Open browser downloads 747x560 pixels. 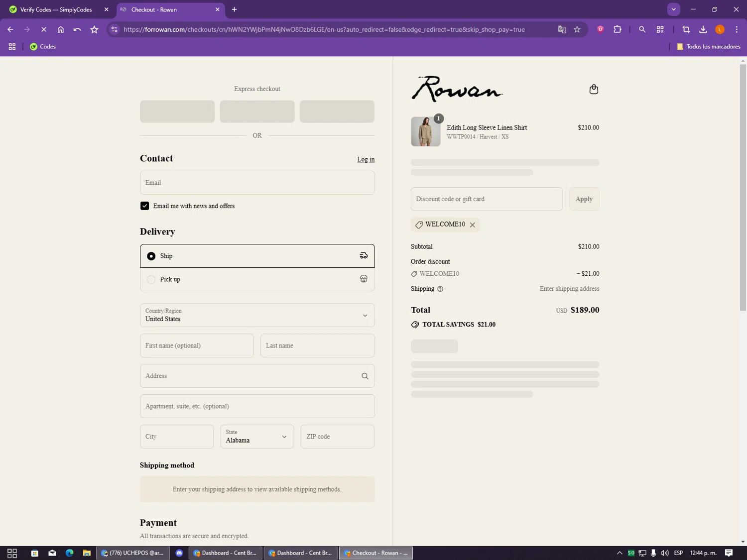[x=703, y=29]
